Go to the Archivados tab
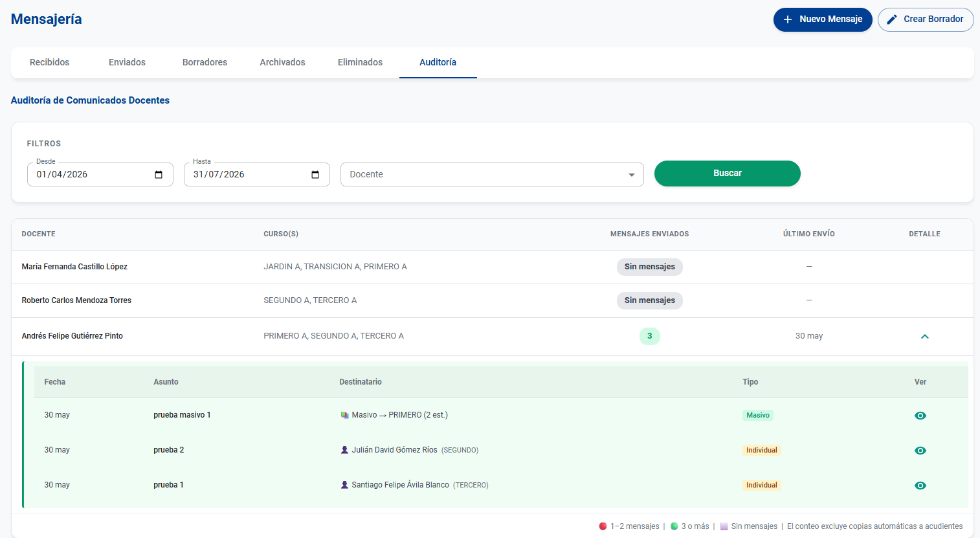 pos(282,62)
